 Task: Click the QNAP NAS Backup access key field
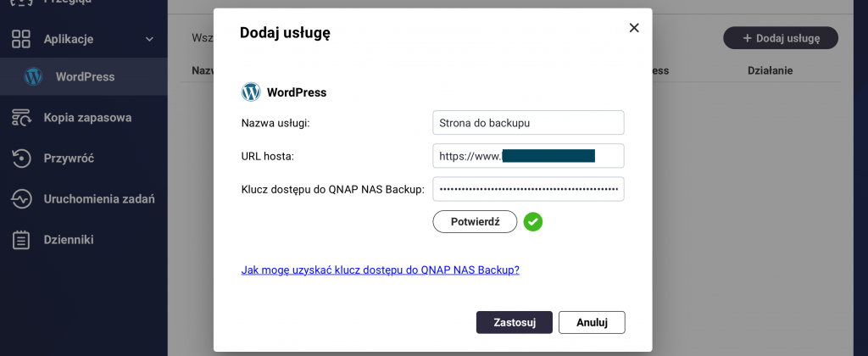click(x=528, y=189)
